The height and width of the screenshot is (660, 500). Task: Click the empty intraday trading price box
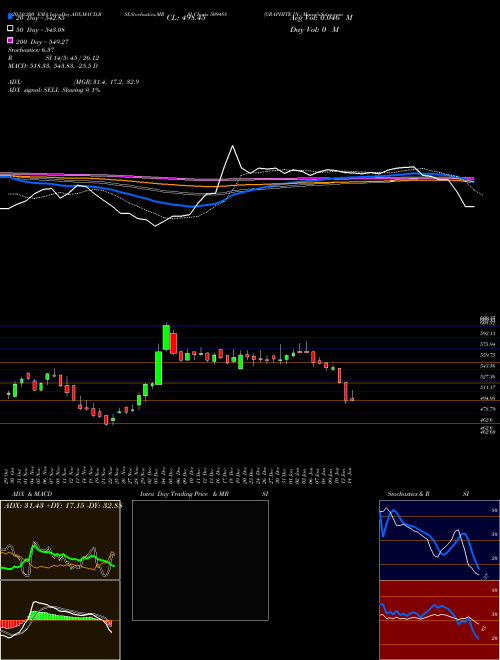coord(200,560)
